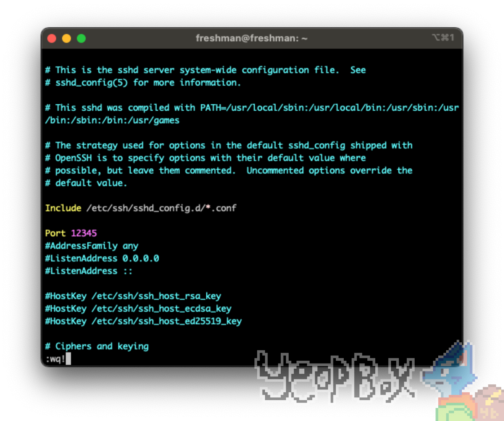Click the ':wq!' vim command line
Image resolution: width=504 pixels, height=421 pixels.
[55, 359]
